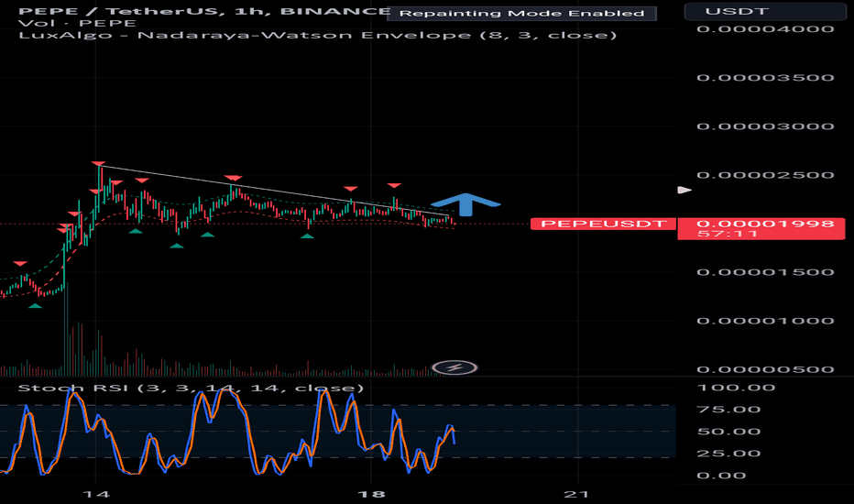Click the date label 14 on the time axis
The width and height of the screenshot is (854, 504).
96,494
